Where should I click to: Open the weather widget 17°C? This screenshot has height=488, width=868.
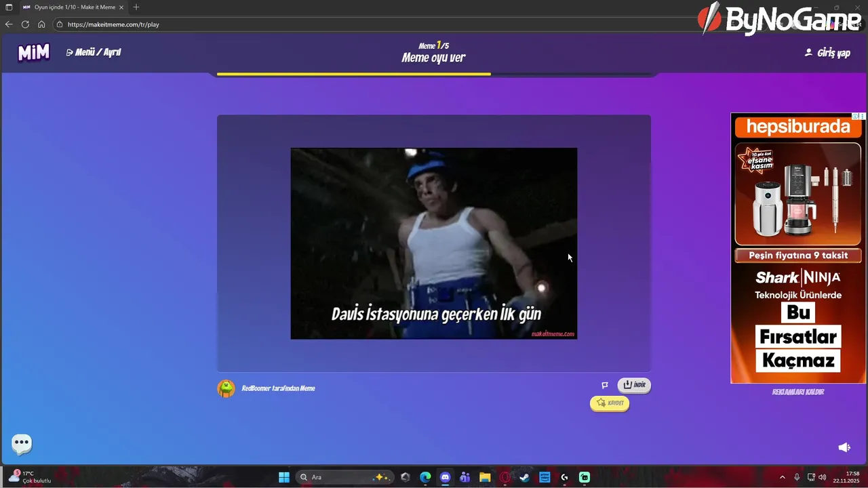pyautogui.click(x=31, y=476)
